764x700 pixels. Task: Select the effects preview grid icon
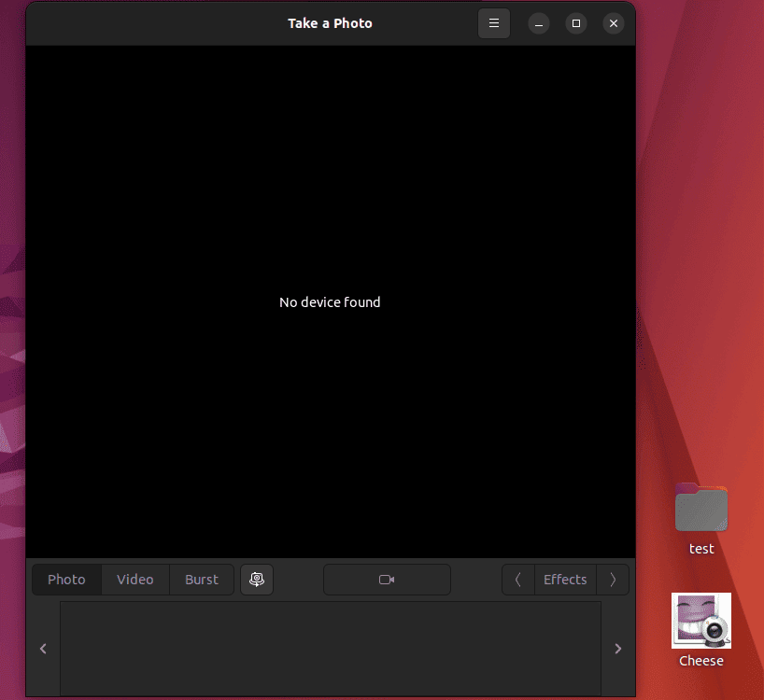[x=257, y=580]
